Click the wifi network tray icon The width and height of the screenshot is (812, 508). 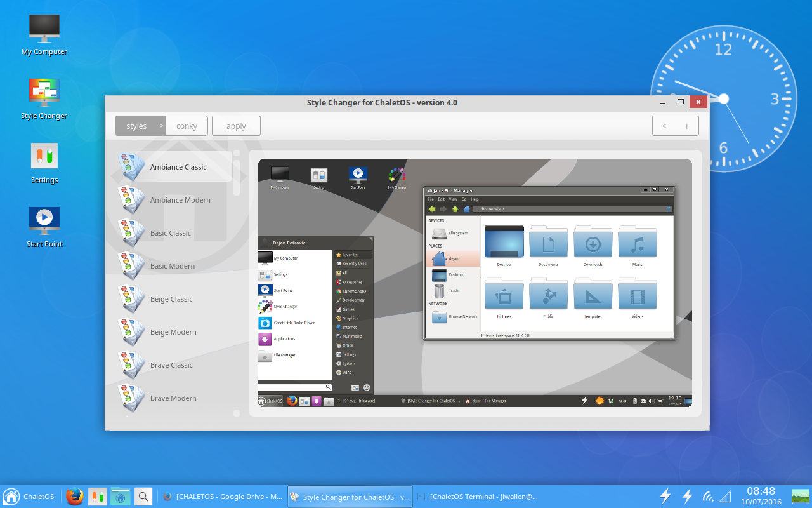[x=708, y=497]
